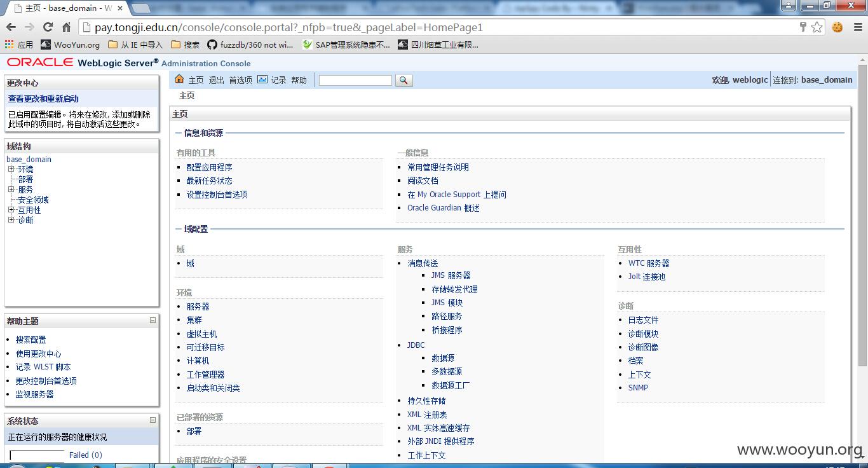Open 服务器 under 环境
This screenshot has width=868, height=468.
(198, 306)
